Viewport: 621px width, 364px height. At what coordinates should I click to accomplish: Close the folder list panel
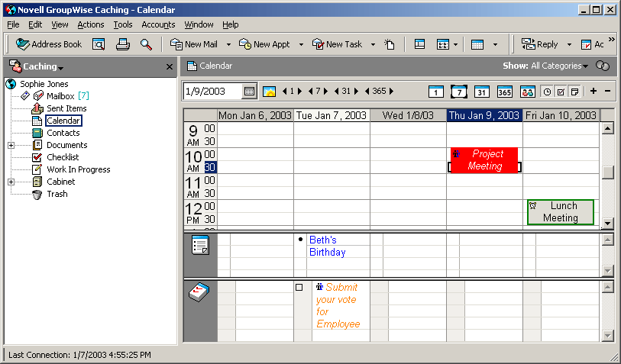(170, 67)
